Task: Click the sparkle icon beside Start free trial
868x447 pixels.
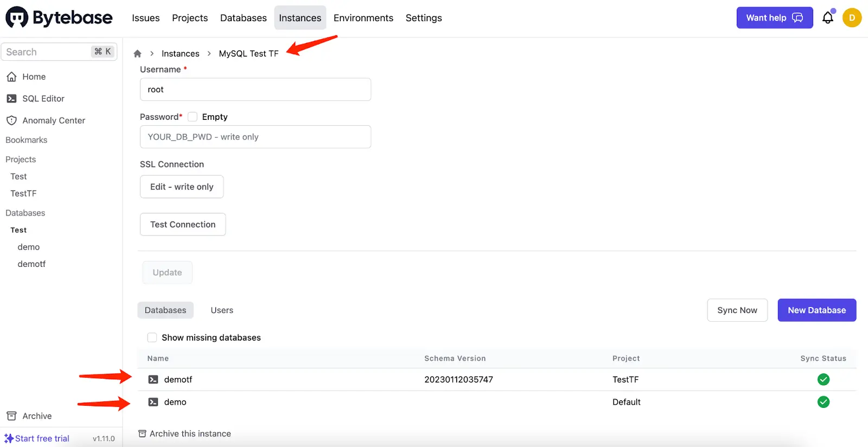Action: pyautogui.click(x=9, y=438)
